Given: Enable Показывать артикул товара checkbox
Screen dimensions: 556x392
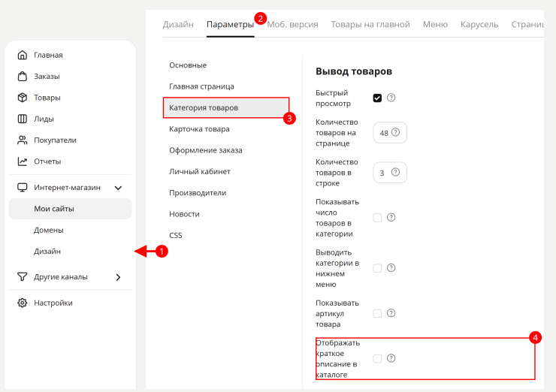Looking at the screenshot, I should (377, 313).
